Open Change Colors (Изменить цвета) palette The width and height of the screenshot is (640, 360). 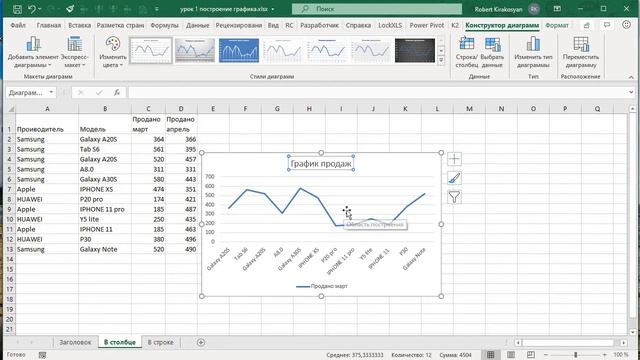tap(113, 52)
